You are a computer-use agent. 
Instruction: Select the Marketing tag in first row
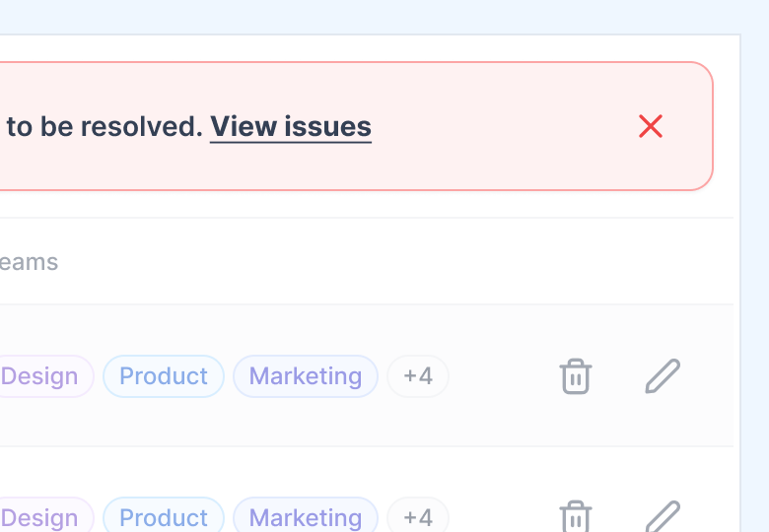[306, 376]
